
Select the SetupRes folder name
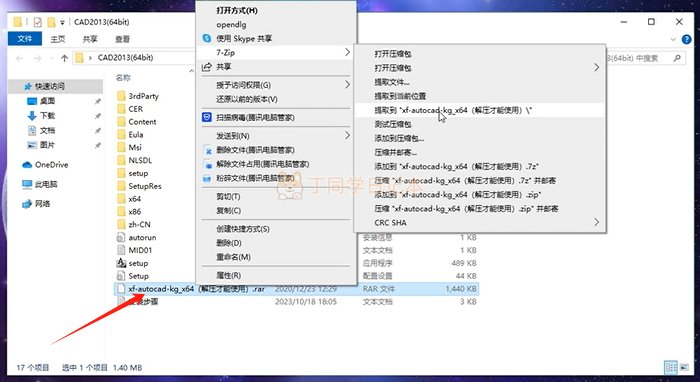click(x=145, y=186)
